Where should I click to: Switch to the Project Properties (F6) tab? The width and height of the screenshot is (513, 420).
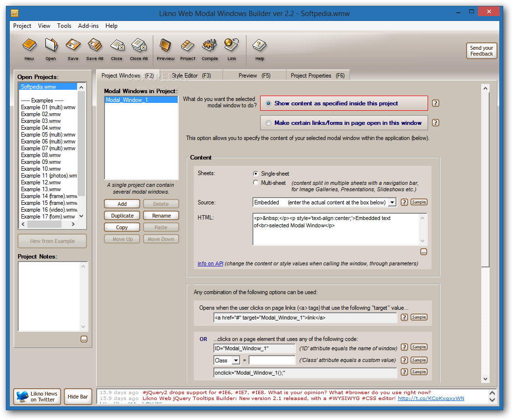click(x=318, y=76)
